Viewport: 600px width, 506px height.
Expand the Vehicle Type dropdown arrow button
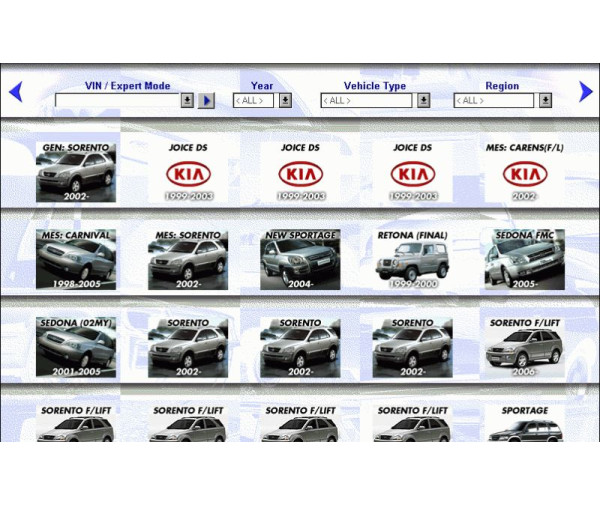point(423,101)
